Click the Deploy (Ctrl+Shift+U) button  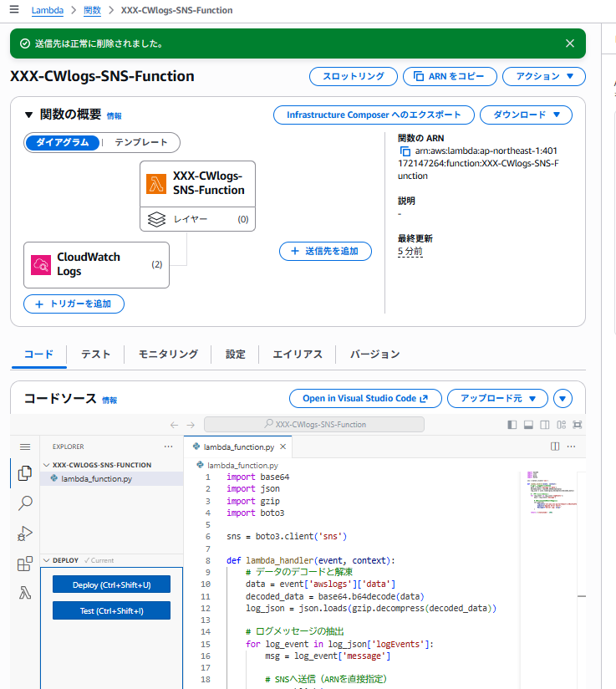click(x=112, y=584)
